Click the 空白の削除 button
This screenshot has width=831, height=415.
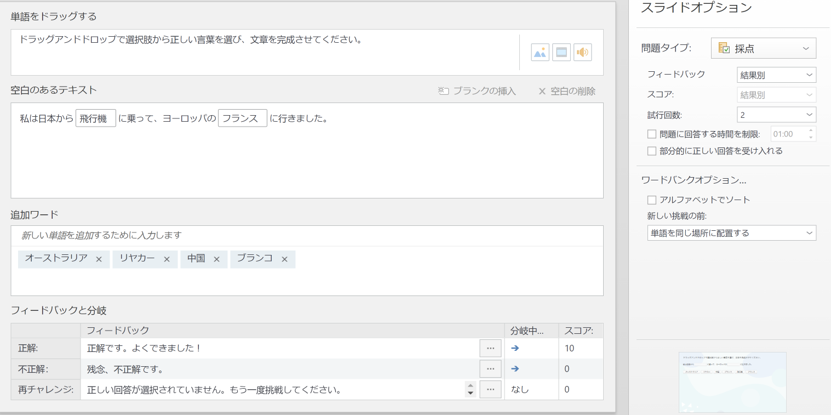[x=567, y=91]
